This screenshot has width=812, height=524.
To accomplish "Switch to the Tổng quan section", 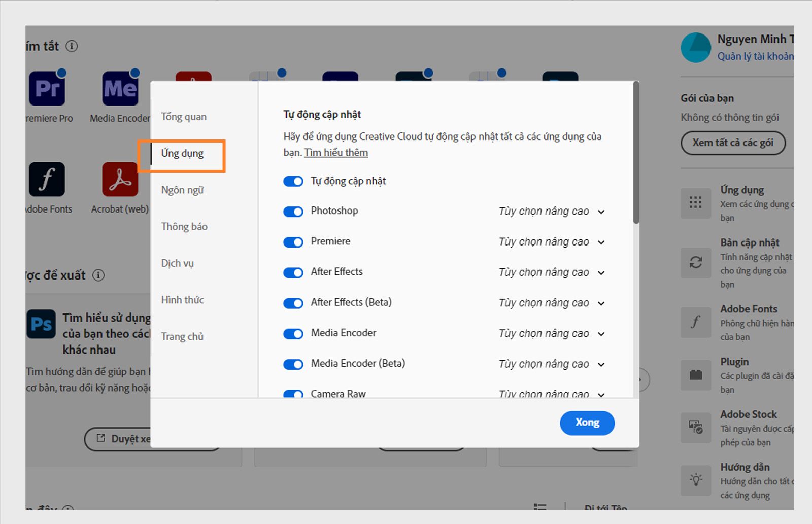I will pyautogui.click(x=183, y=116).
